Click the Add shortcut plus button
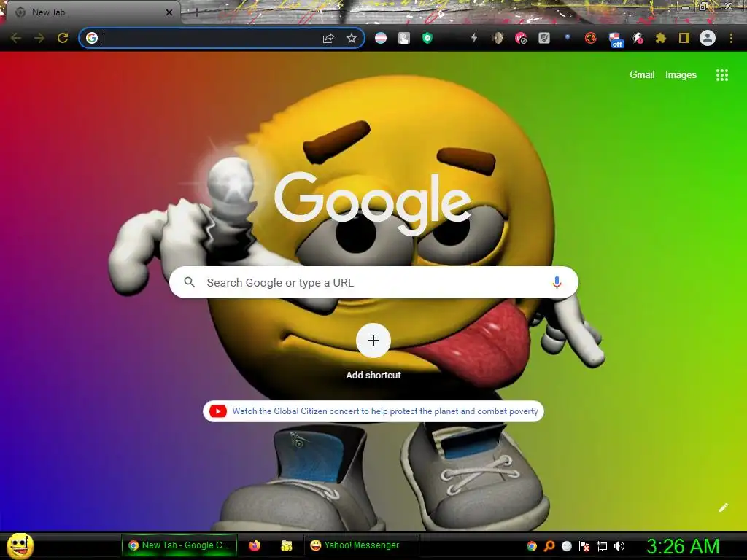This screenshot has height=560, width=747. tap(373, 341)
